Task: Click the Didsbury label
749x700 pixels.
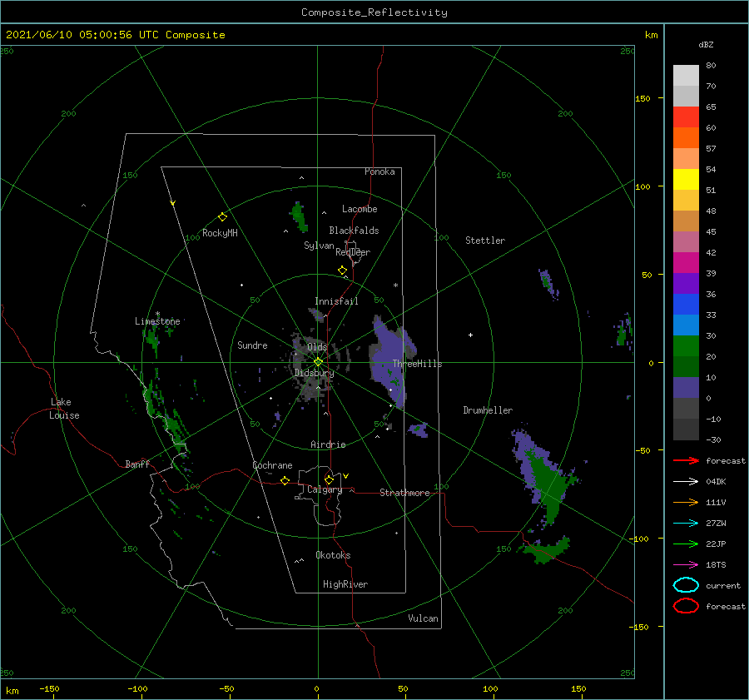Action: click(x=314, y=373)
